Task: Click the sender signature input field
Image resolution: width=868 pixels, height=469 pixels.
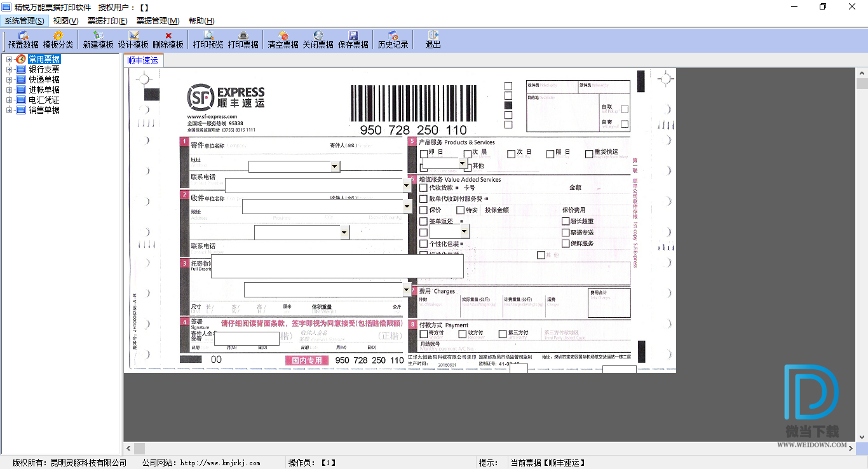Action: tap(247, 338)
